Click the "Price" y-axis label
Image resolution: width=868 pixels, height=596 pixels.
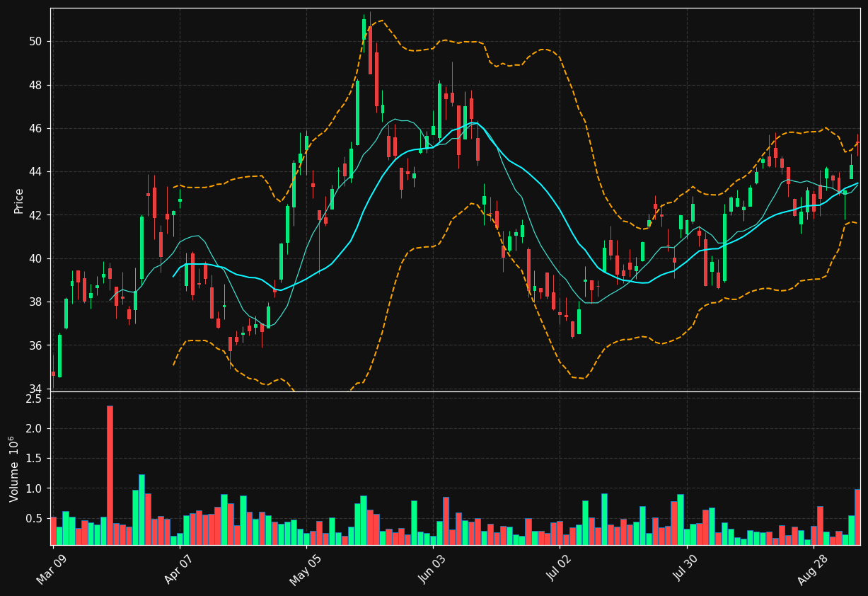click(19, 200)
